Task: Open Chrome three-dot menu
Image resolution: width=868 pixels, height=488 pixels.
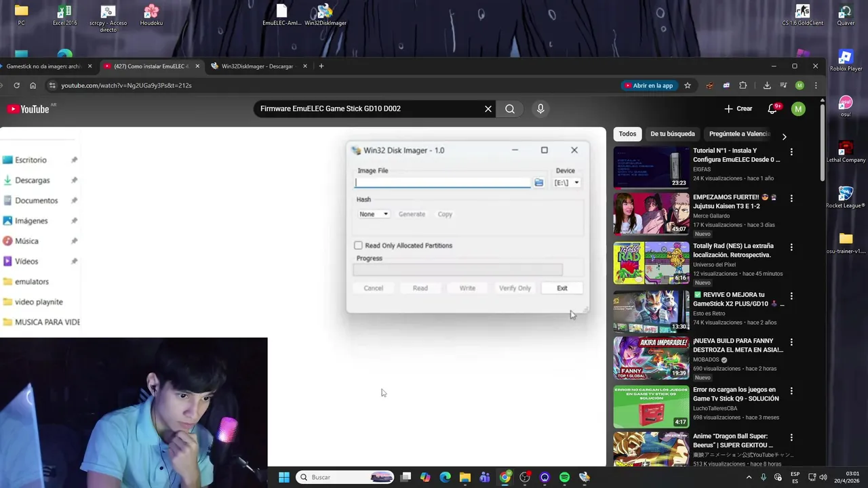Action: pyautogui.click(x=816, y=85)
